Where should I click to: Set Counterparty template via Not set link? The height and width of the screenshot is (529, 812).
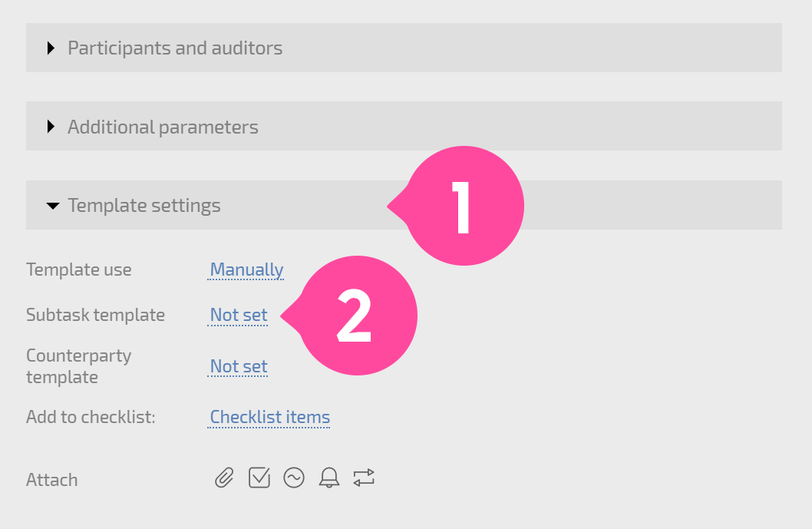click(x=238, y=366)
